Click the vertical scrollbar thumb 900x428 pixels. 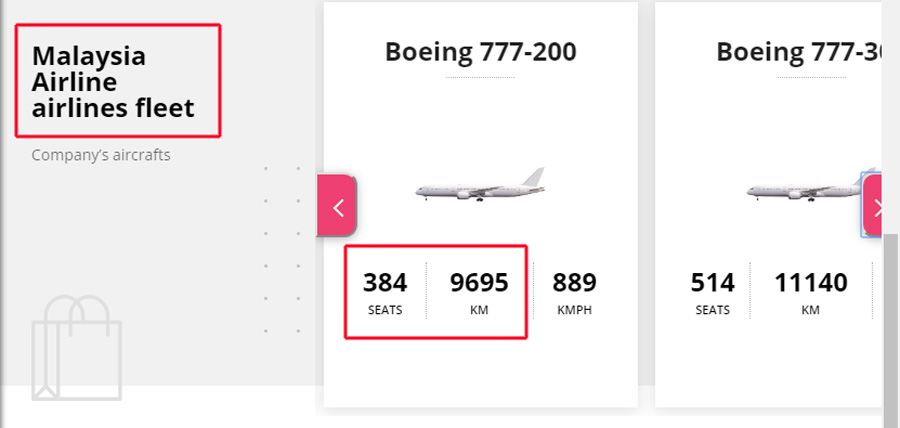coord(890,330)
